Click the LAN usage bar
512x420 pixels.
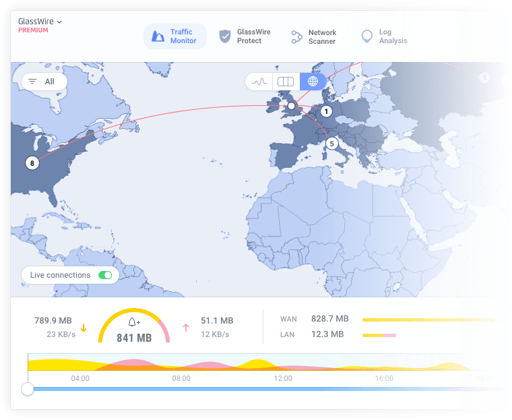pos(379,335)
